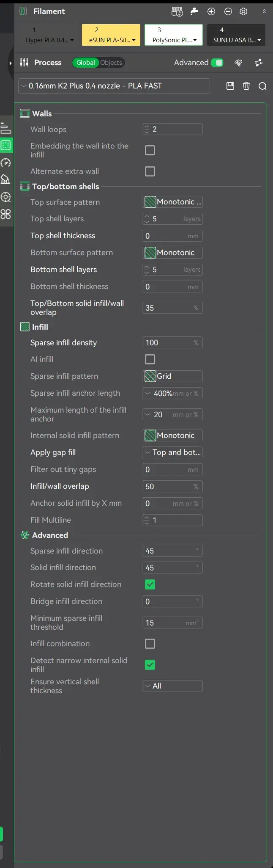Delete preset using the trash icon
This screenshot has height=868, width=273.
(x=246, y=86)
